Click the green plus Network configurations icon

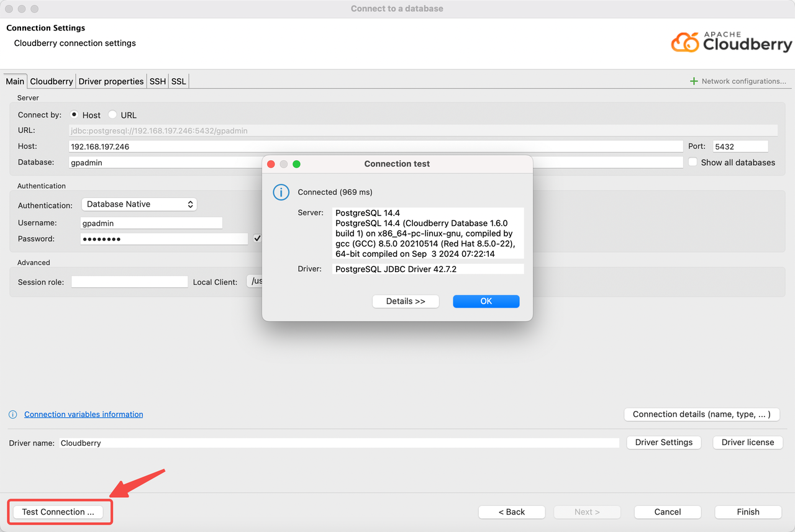pyautogui.click(x=694, y=81)
